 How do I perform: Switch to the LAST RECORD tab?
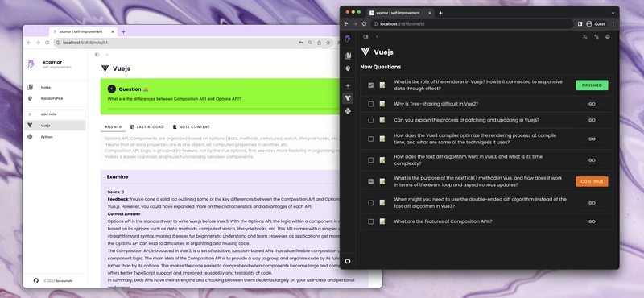pyautogui.click(x=147, y=126)
